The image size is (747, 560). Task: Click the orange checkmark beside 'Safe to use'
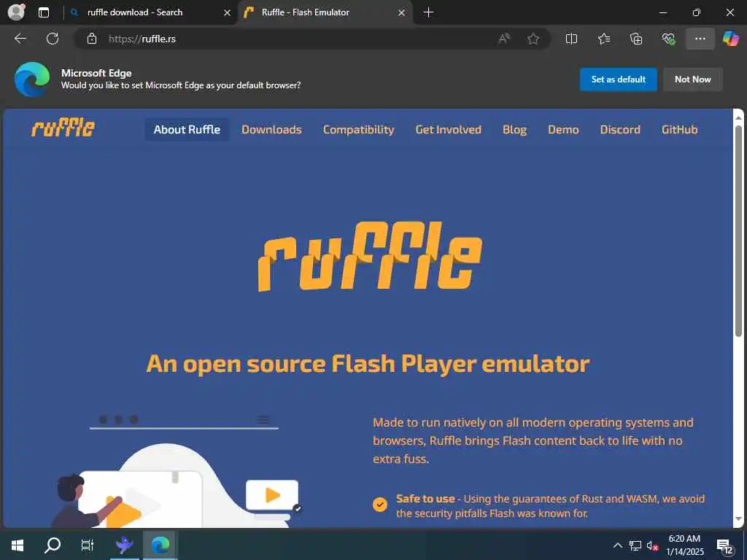[x=379, y=505]
